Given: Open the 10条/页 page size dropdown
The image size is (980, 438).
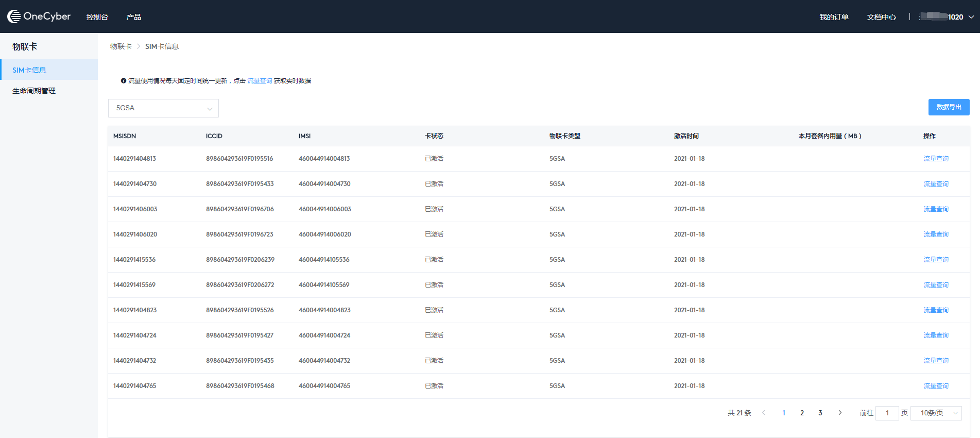Looking at the screenshot, I should (936, 413).
